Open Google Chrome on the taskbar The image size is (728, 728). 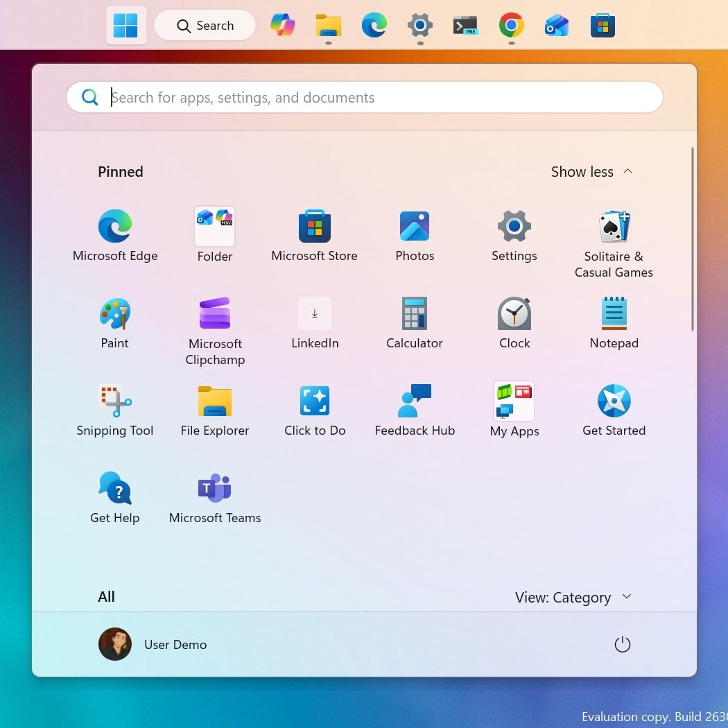[511, 25]
